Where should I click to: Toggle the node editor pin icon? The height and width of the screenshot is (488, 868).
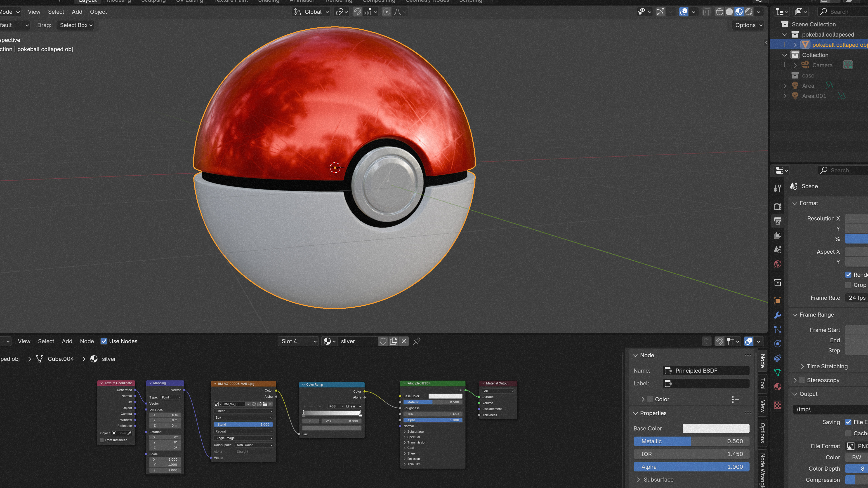pyautogui.click(x=417, y=341)
